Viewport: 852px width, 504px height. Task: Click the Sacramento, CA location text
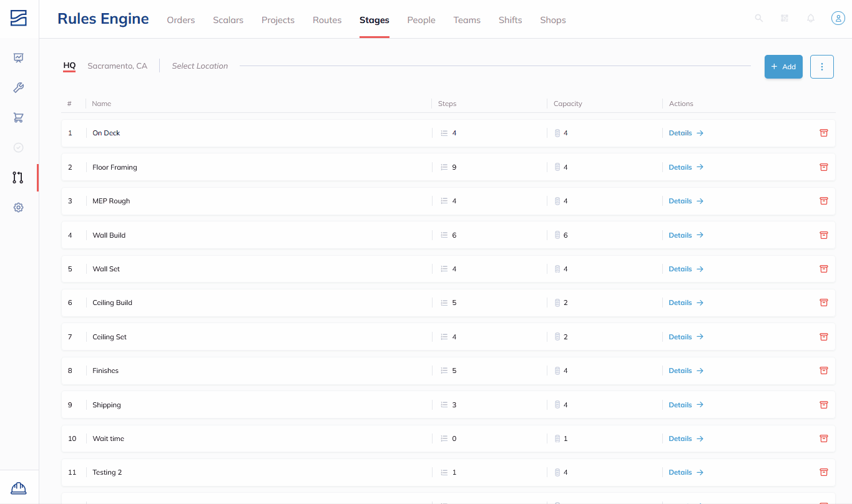(117, 65)
